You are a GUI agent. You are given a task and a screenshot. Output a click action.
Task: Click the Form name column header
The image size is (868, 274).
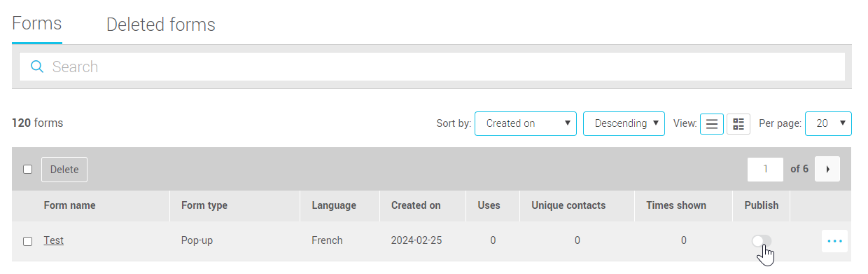(x=69, y=205)
